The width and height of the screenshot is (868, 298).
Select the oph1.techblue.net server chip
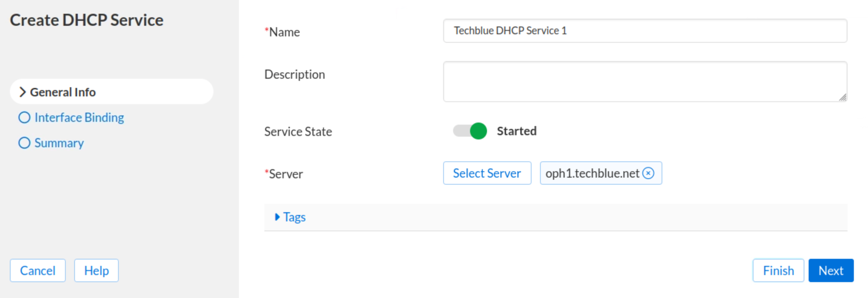(592, 173)
